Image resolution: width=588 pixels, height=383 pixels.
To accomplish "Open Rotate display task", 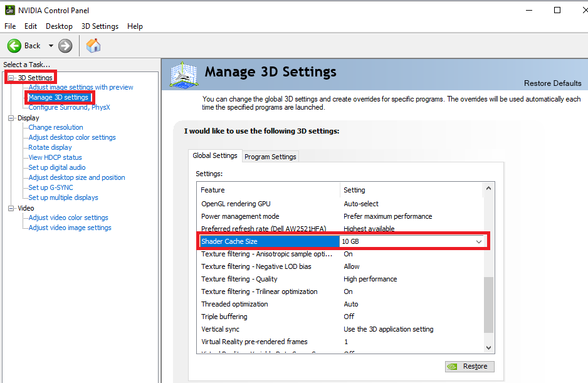I will pyautogui.click(x=50, y=147).
